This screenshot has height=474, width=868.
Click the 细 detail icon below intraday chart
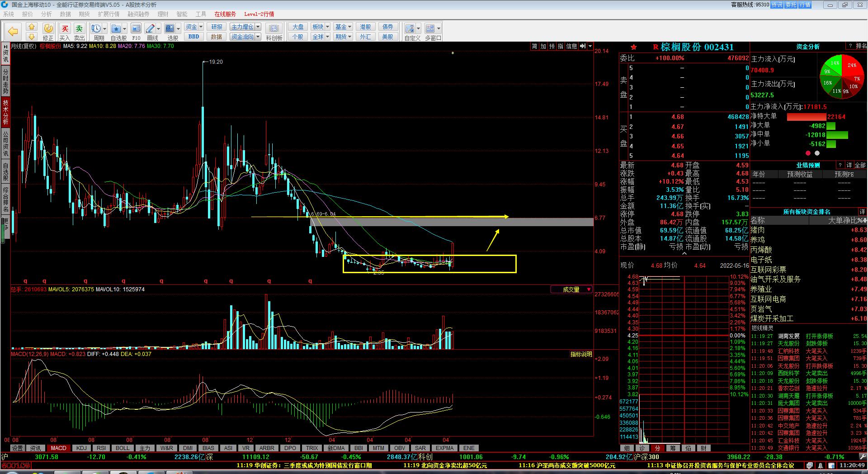coord(627,448)
